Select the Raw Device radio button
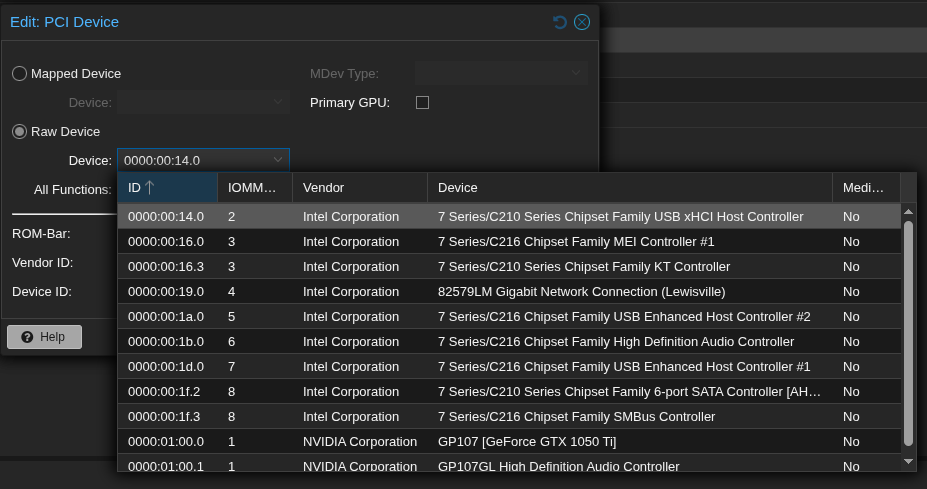The width and height of the screenshot is (927, 489). click(x=20, y=132)
